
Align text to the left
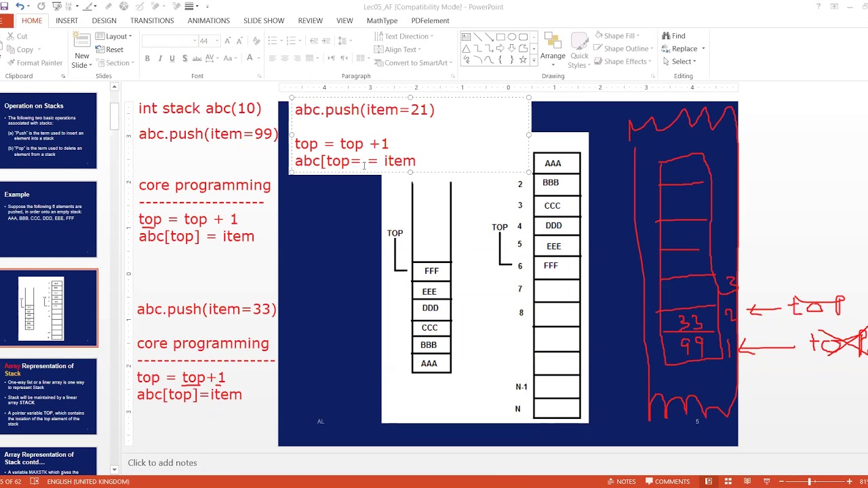pyautogui.click(x=272, y=58)
